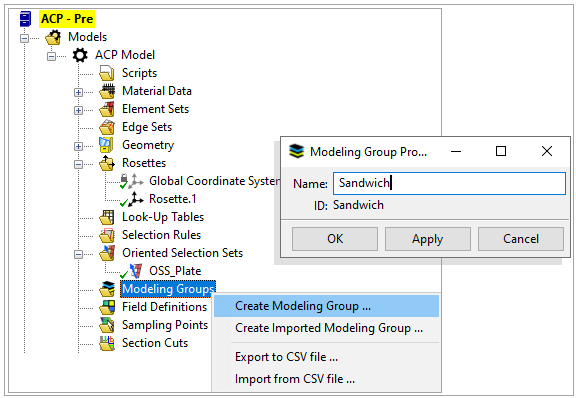This screenshot has height=398, width=576.
Task: Click the Material Data folder icon
Action: click(x=107, y=91)
